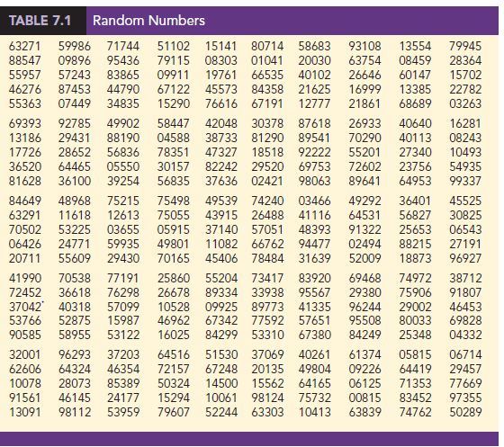Select the number 16999

(x=364, y=89)
